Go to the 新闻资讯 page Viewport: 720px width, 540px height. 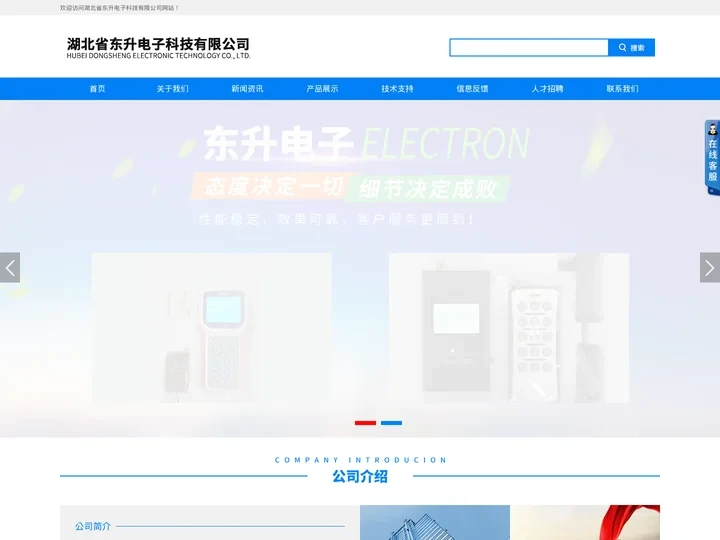247,89
